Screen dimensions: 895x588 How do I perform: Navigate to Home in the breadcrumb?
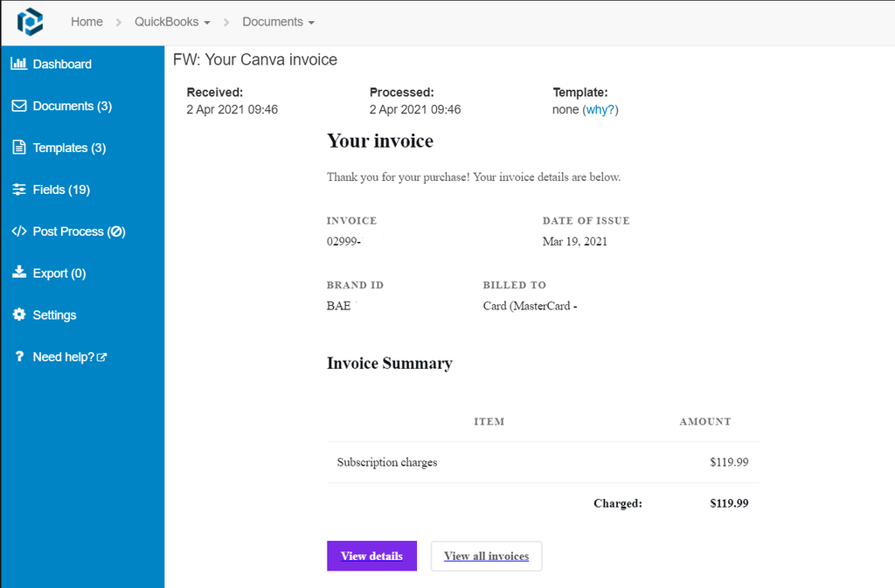coord(87,21)
